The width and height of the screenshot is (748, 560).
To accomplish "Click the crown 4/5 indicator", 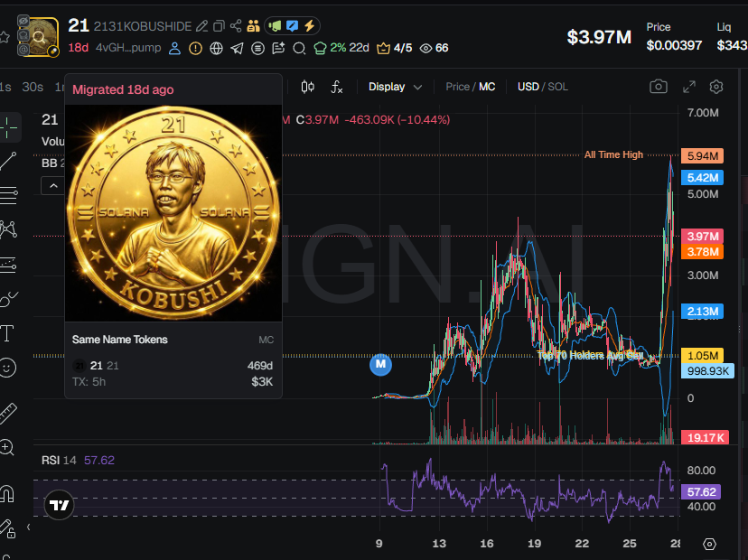I will tap(394, 48).
